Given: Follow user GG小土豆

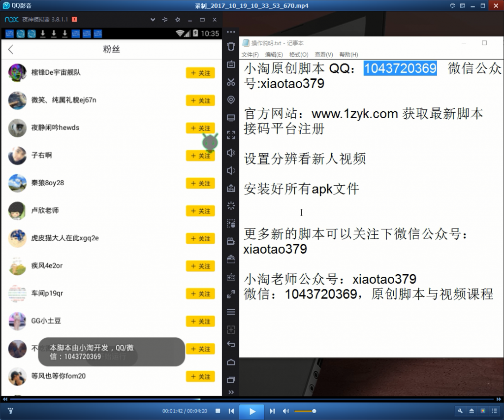Looking at the screenshot, I should [200, 321].
